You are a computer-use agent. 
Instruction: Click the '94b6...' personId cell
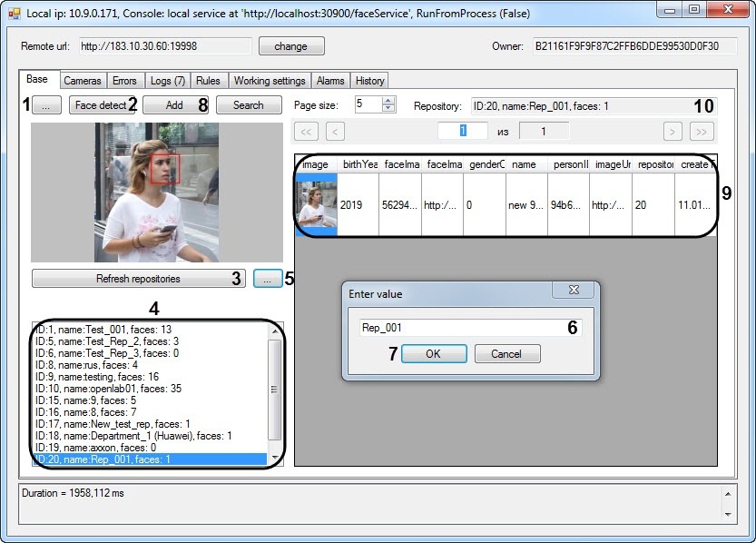point(568,205)
